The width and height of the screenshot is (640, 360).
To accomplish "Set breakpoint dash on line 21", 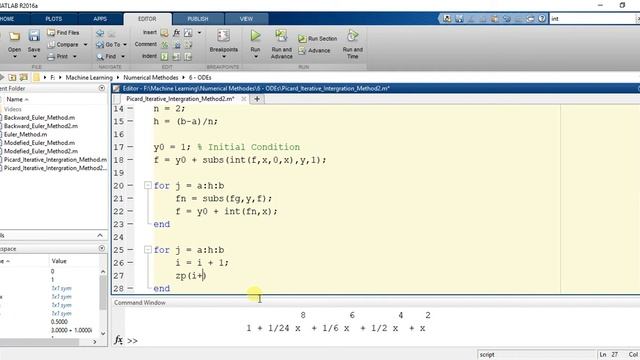I will click(x=130, y=198).
